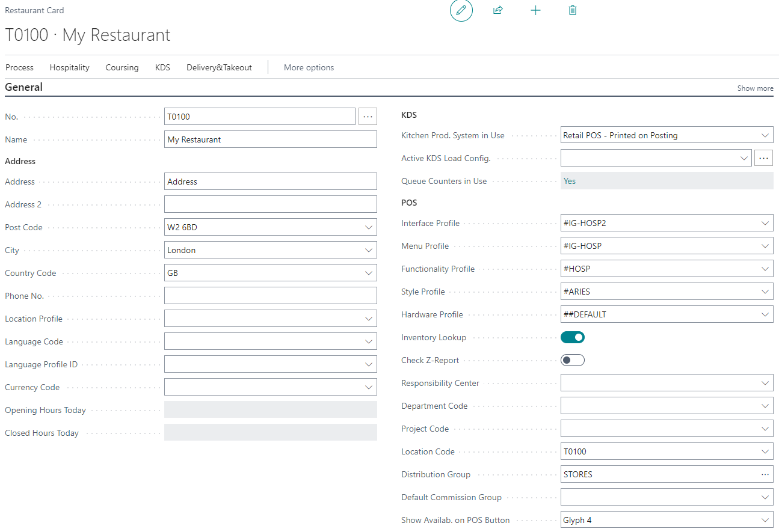Screen dimensions: 779x532
Task: Click ellipsis beside Active KDS Load Config.
Action: tap(763, 158)
